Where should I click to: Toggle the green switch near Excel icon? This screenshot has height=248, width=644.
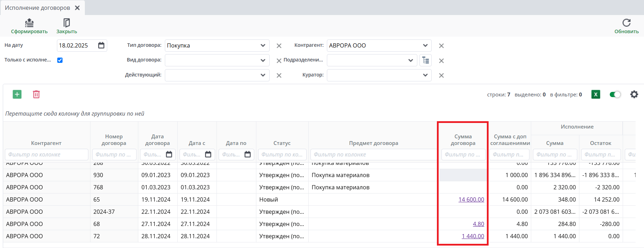(615, 94)
